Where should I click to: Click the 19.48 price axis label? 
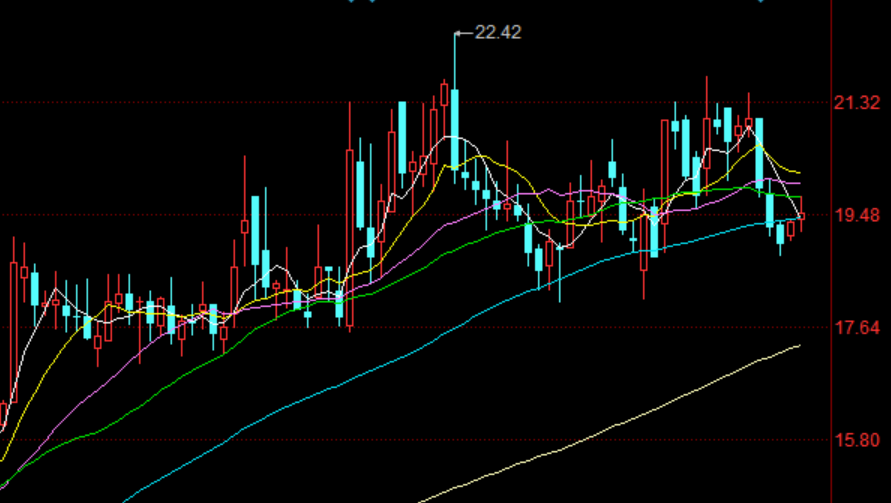(859, 215)
